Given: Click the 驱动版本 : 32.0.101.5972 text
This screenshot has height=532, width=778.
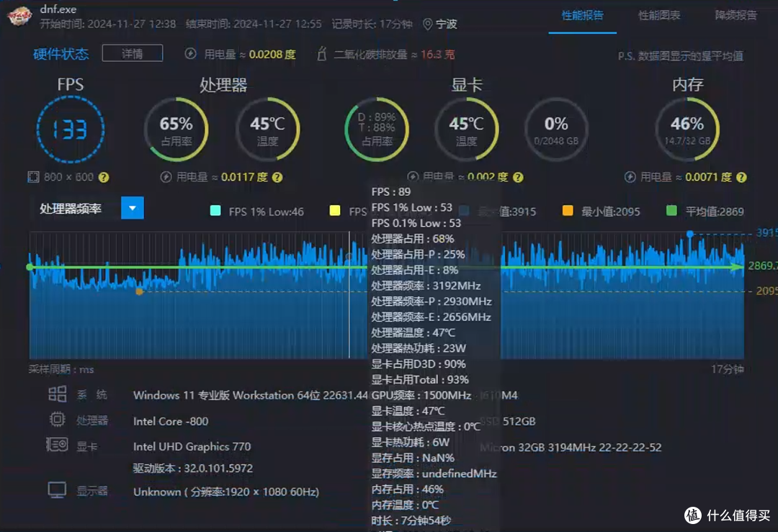Looking at the screenshot, I should (x=192, y=469).
